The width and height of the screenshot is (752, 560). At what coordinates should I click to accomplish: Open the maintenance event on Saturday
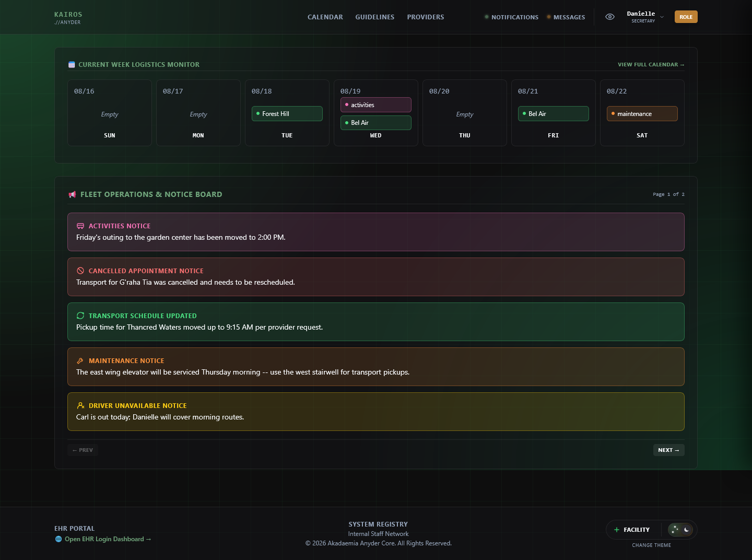[x=642, y=114]
